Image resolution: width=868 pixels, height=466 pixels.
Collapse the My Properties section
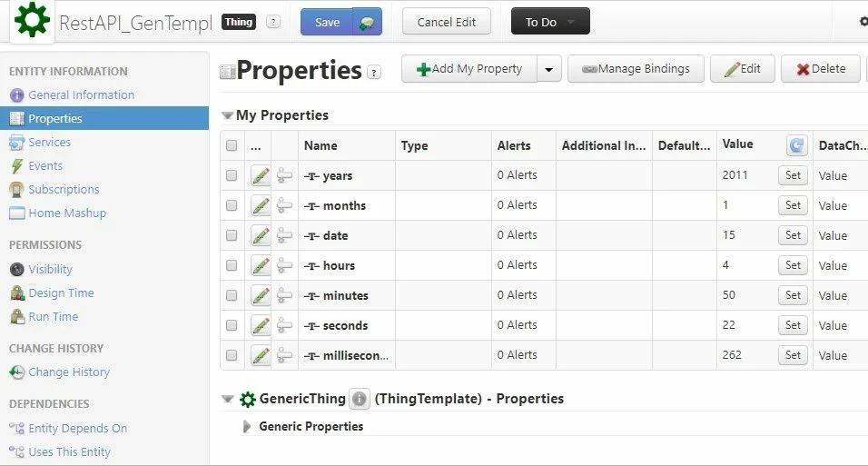[227, 115]
